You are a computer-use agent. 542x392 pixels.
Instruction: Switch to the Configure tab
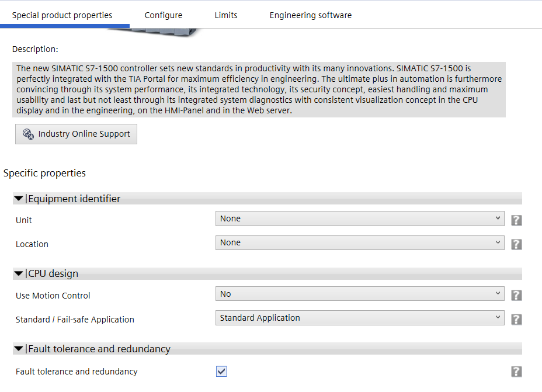tap(164, 15)
